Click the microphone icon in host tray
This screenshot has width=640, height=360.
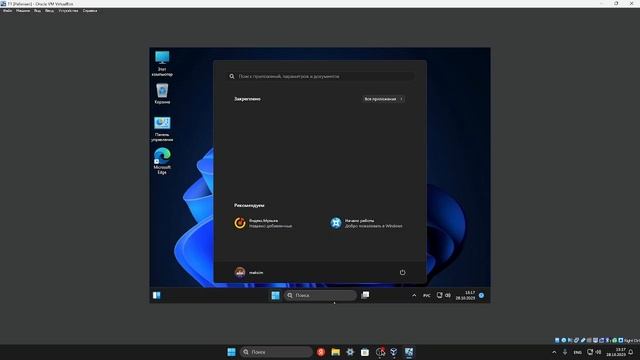(565, 352)
